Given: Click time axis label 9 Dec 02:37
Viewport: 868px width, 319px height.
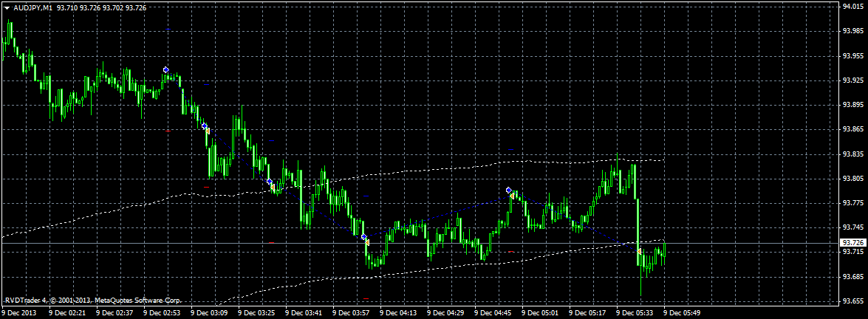Looking at the screenshot, I should [x=115, y=313].
